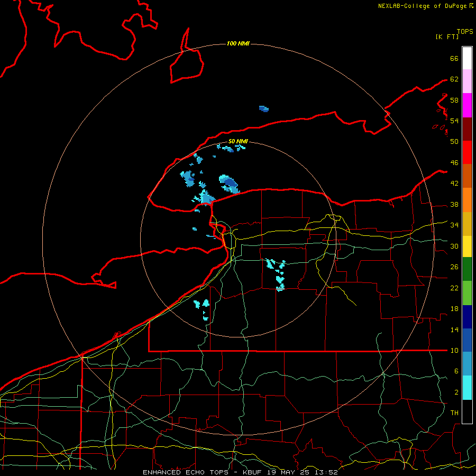Click the light pink legend swatch
476x476 pixels.
click(467, 81)
